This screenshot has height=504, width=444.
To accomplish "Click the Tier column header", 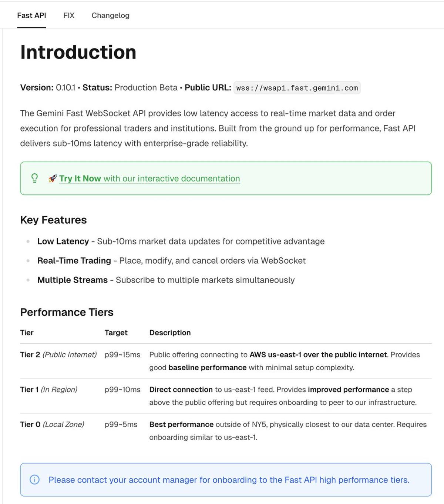I will click(x=26, y=333).
